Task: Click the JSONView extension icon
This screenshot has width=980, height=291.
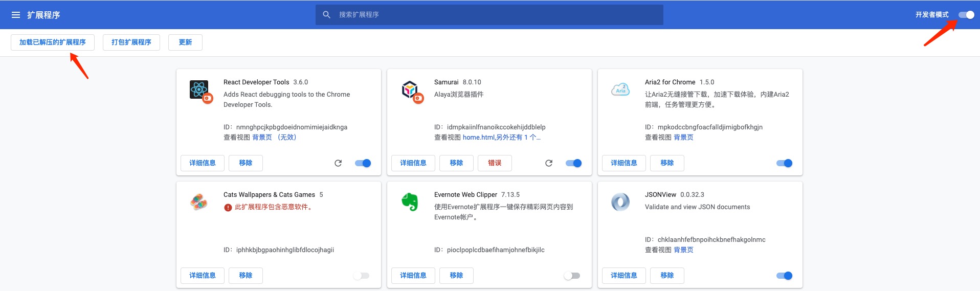Action: click(x=620, y=202)
